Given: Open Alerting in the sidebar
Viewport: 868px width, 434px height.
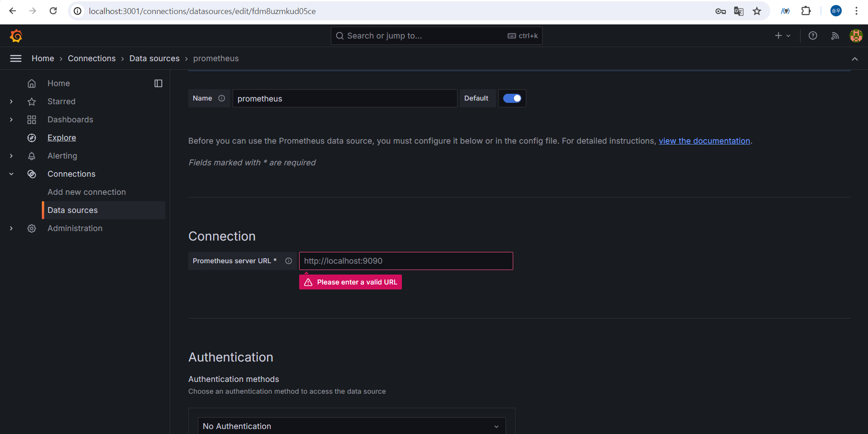Looking at the screenshot, I should click(62, 156).
